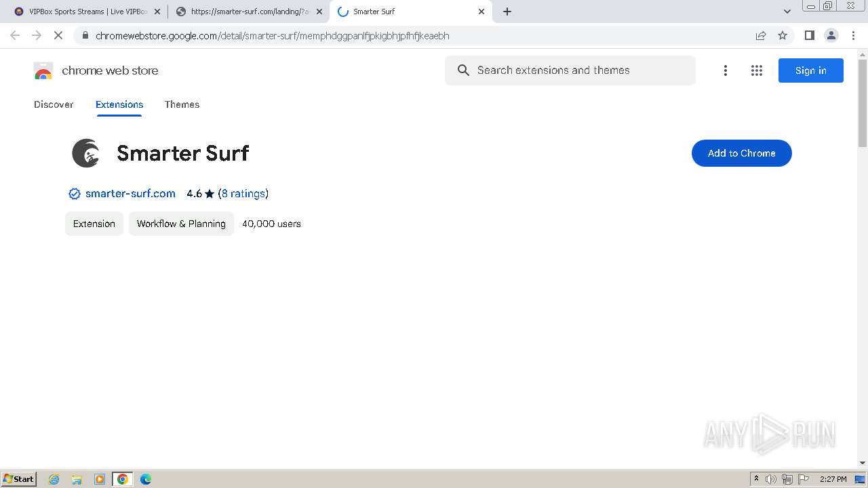Select the Smarter Surf tab
Screen dimensions: 868x488
[x=410, y=12]
